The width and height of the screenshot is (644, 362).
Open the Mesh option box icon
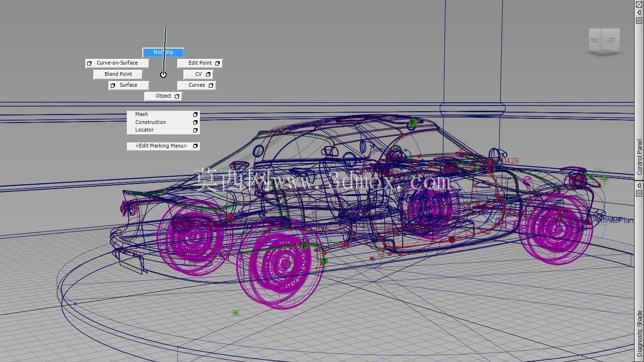(x=195, y=115)
